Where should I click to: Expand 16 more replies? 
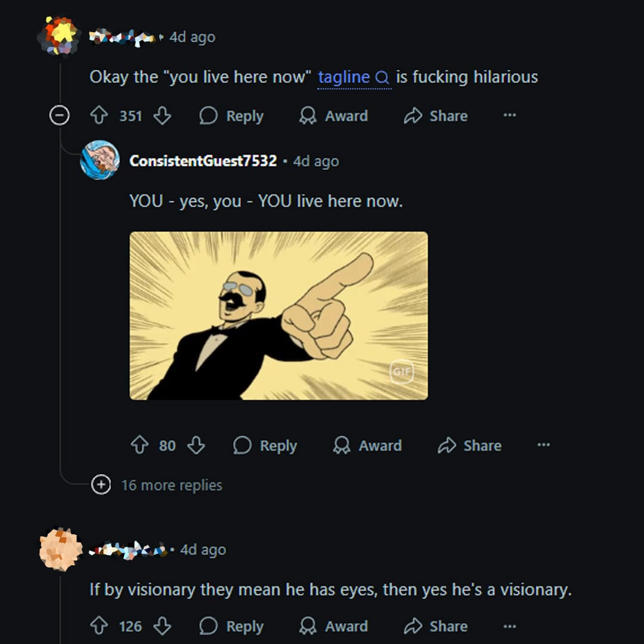click(x=101, y=485)
